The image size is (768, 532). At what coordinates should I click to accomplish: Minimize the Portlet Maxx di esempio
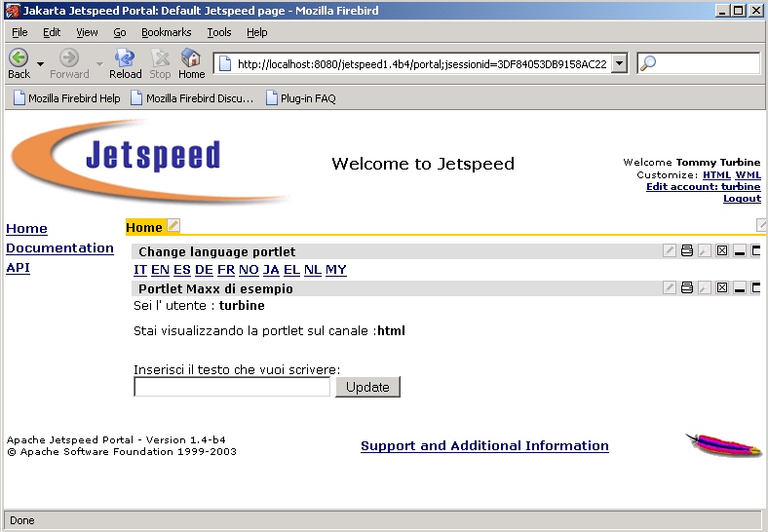pyautogui.click(x=740, y=287)
